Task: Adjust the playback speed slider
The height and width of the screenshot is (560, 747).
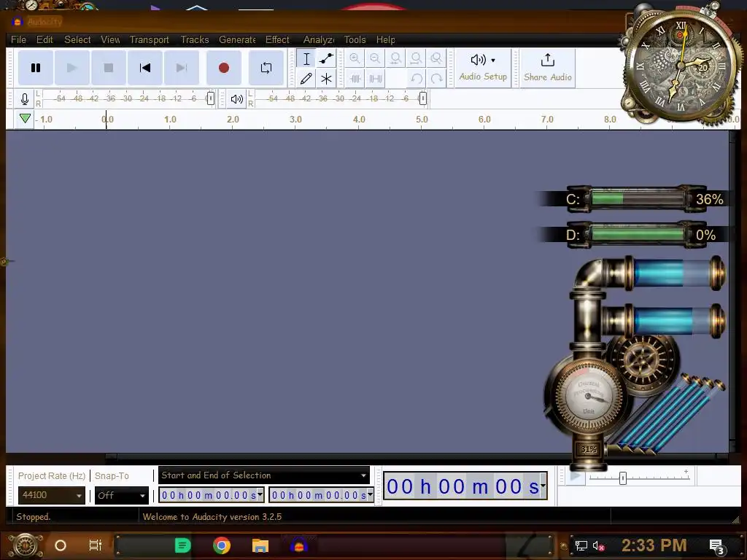Action: (623, 478)
